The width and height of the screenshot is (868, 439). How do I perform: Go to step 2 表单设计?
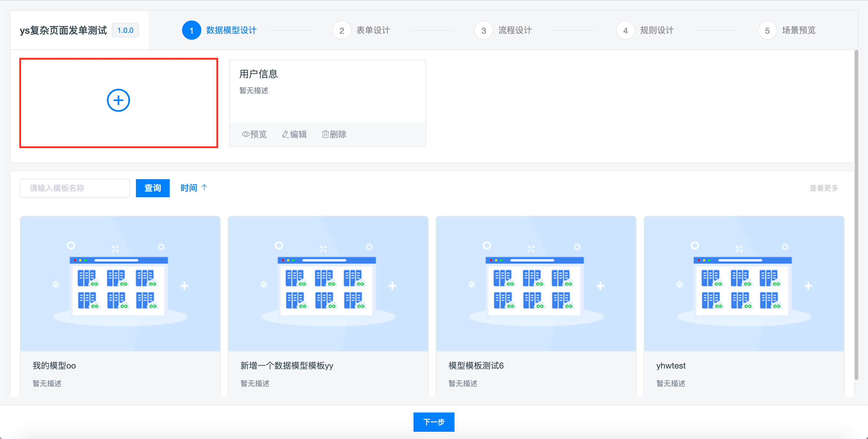pyautogui.click(x=342, y=30)
